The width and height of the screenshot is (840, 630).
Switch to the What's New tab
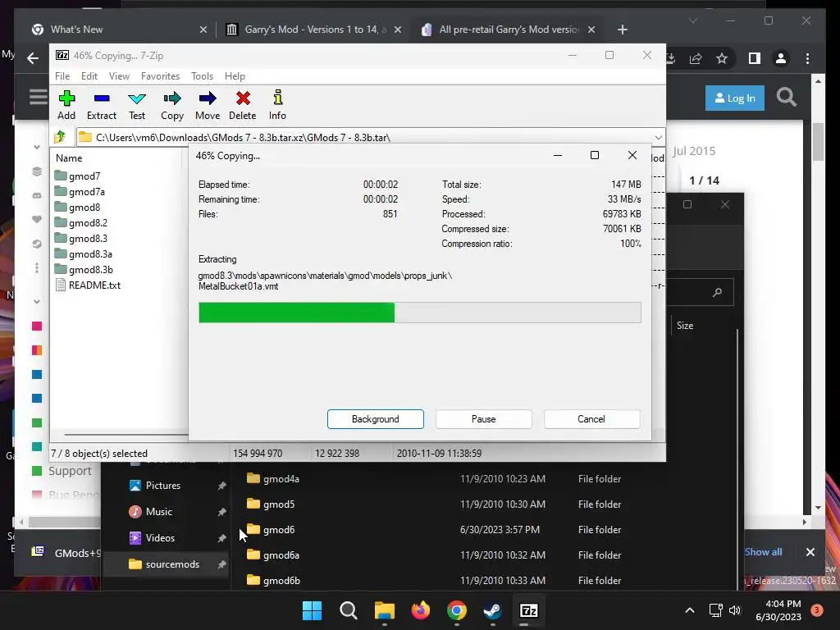coord(119,30)
